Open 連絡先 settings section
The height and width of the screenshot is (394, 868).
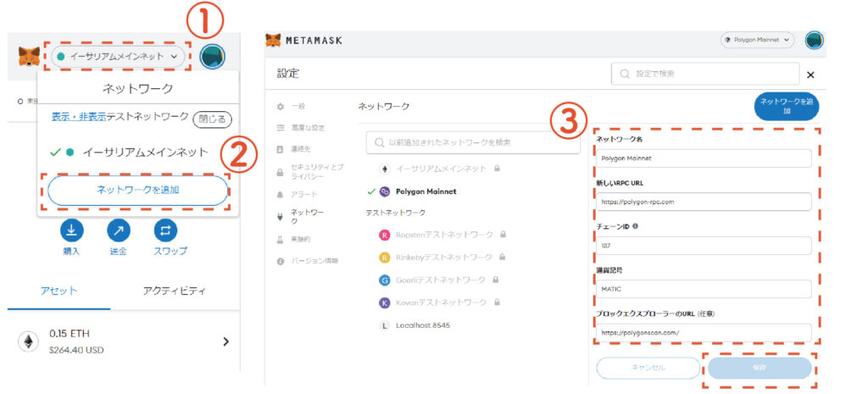pos(299,150)
